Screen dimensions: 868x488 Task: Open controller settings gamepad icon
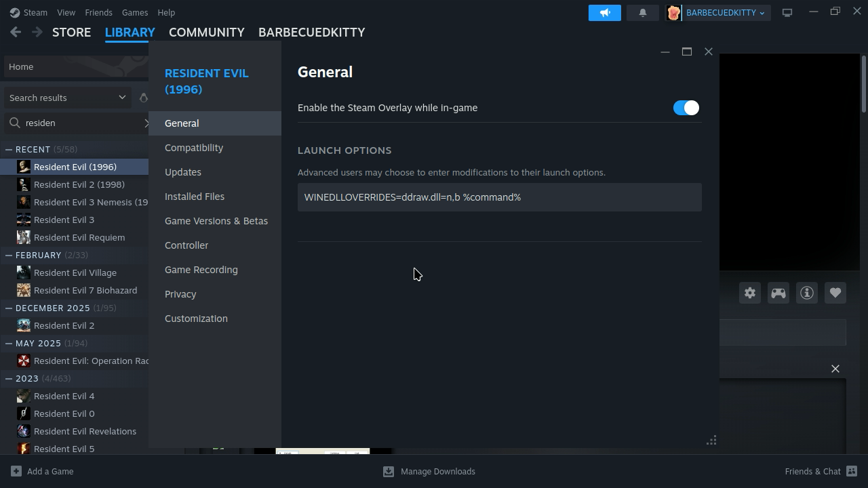coord(778,293)
